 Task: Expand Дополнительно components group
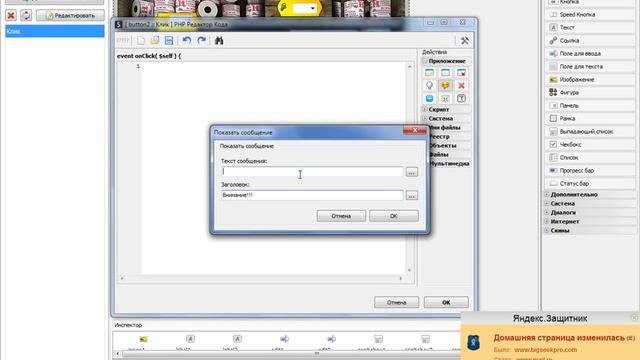(x=547, y=195)
